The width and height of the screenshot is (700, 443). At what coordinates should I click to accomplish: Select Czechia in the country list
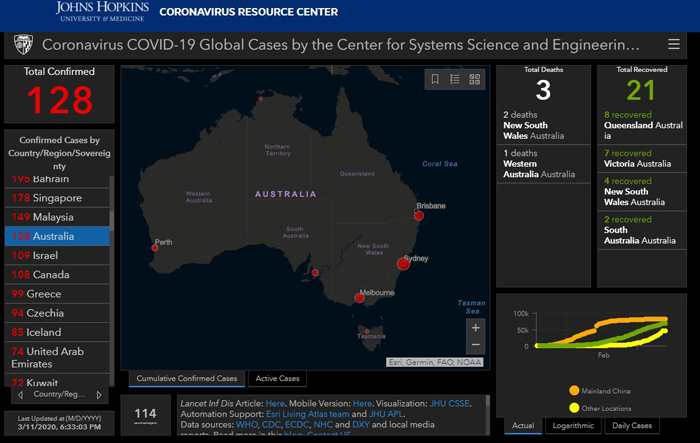click(57, 313)
